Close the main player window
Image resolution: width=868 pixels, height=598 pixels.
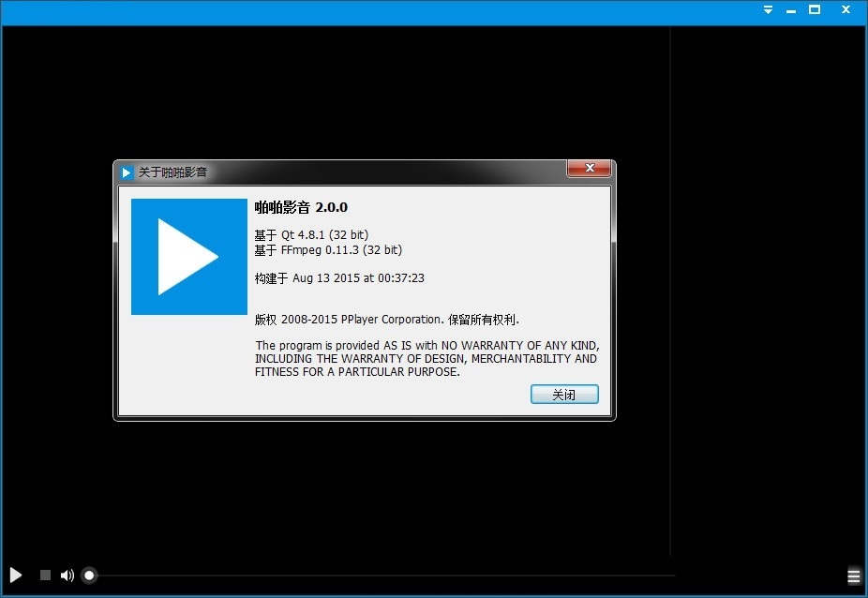[x=846, y=10]
